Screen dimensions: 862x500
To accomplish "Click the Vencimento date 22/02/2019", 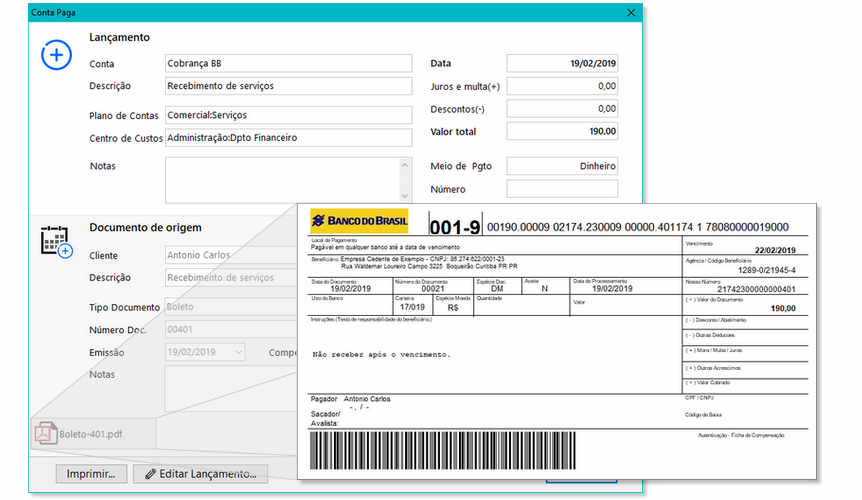I will tap(775, 250).
